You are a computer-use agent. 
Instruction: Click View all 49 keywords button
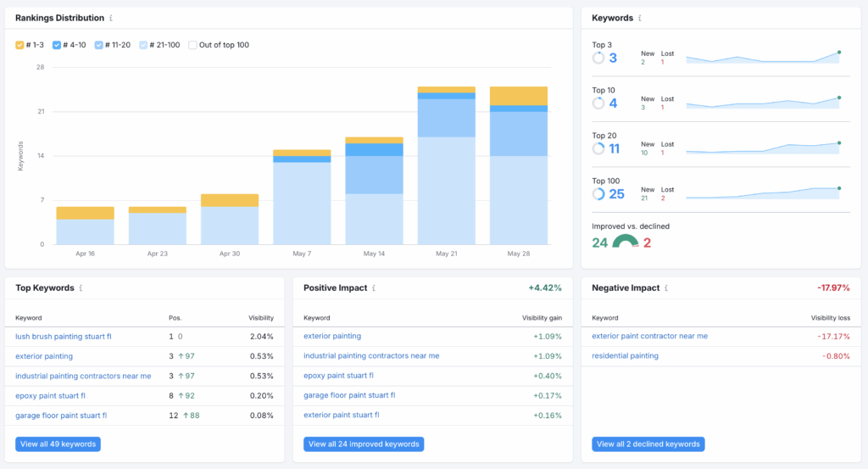click(x=58, y=444)
